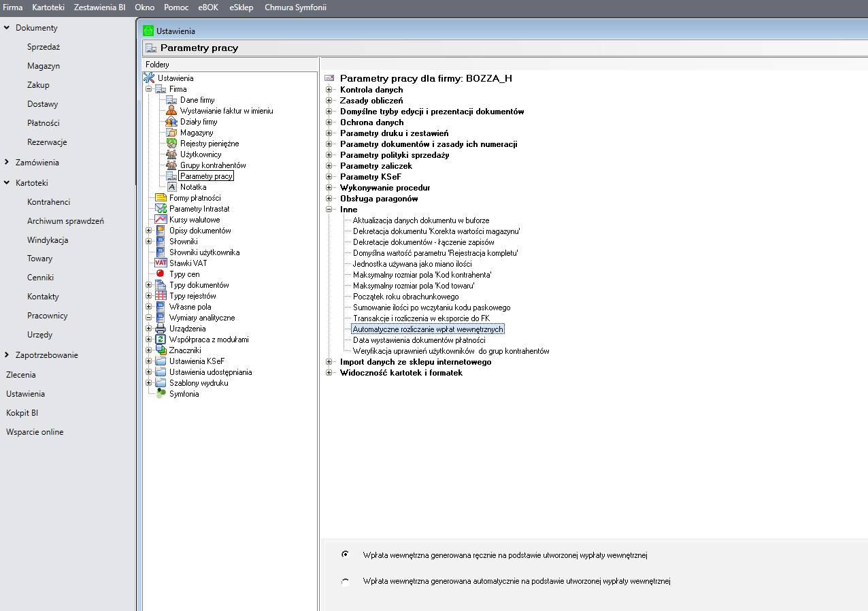Click the Formy płatności icon
Screen dimensions: 868x611
[161, 198]
